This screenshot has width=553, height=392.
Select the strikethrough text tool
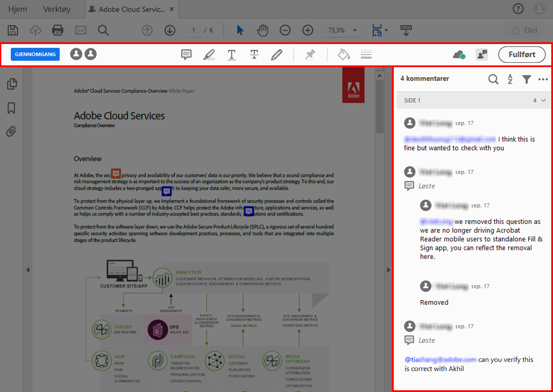tap(254, 55)
